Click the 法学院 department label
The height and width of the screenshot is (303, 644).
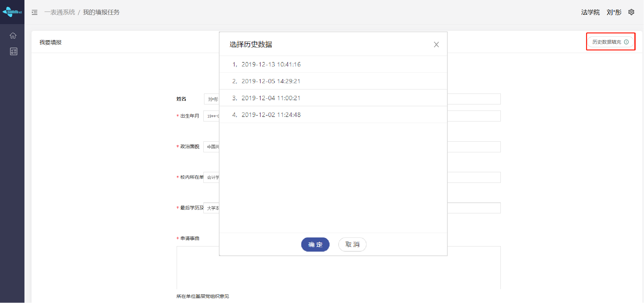[x=590, y=12]
